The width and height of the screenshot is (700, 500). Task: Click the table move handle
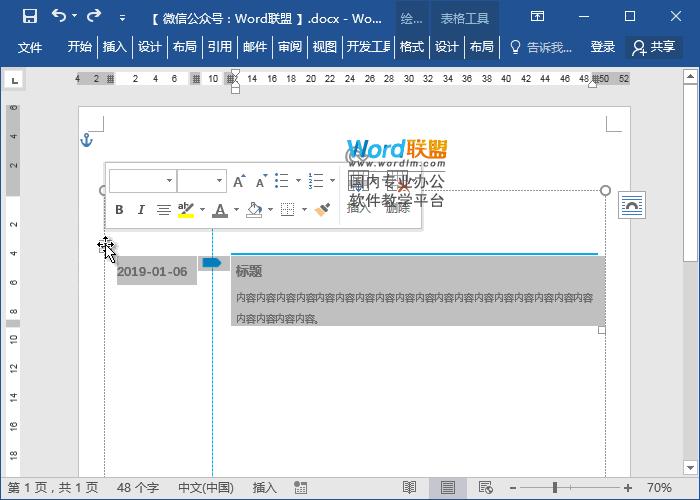point(105,245)
